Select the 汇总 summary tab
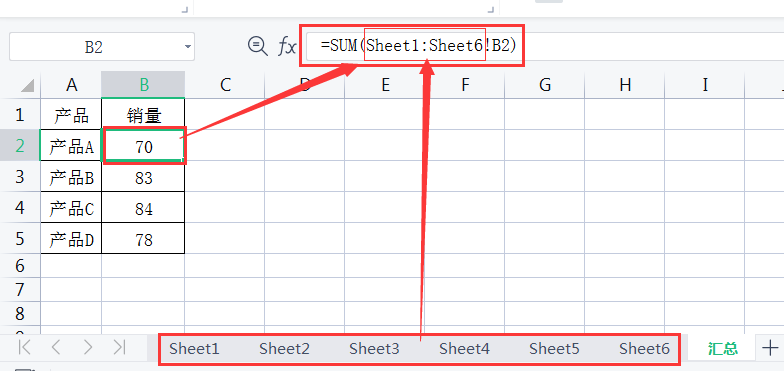The height and width of the screenshot is (371, 784). click(x=722, y=348)
